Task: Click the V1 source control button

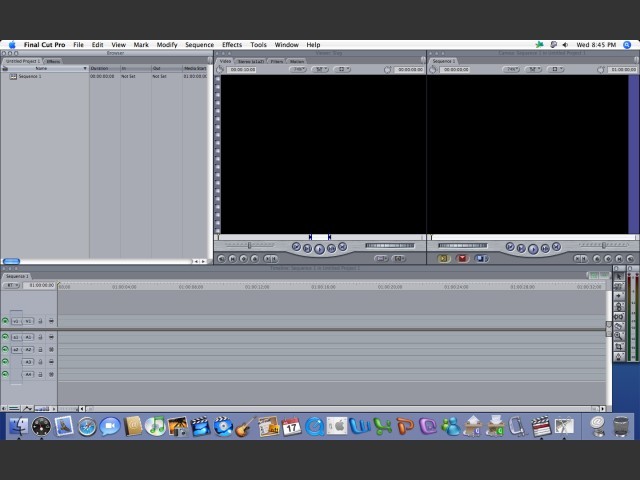Action: click(x=16, y=321)
